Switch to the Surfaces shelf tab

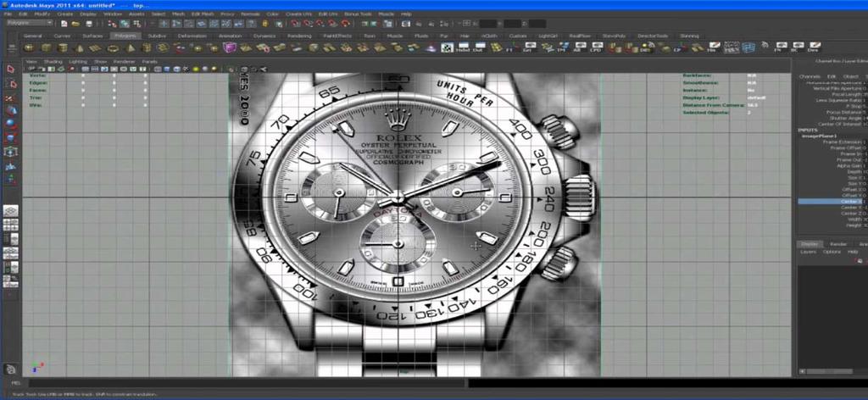(92, 36)
